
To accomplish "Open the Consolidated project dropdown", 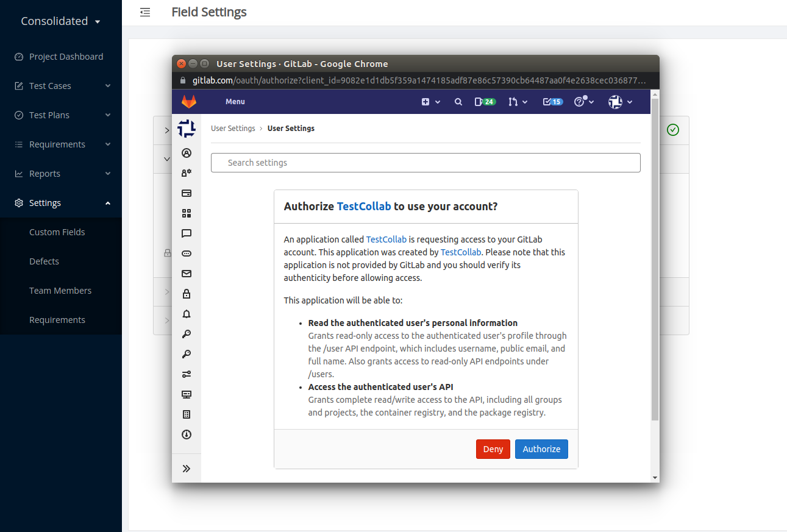I will point(61,21).
